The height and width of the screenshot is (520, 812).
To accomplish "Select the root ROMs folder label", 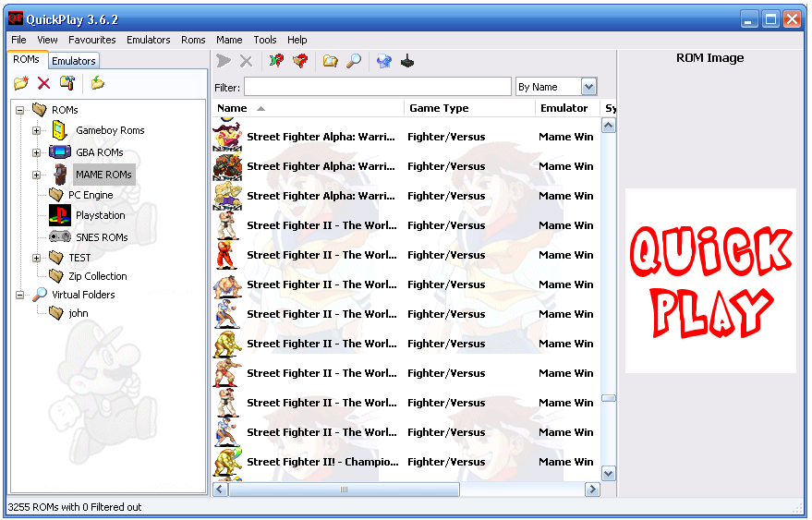I will coord(65,110).
